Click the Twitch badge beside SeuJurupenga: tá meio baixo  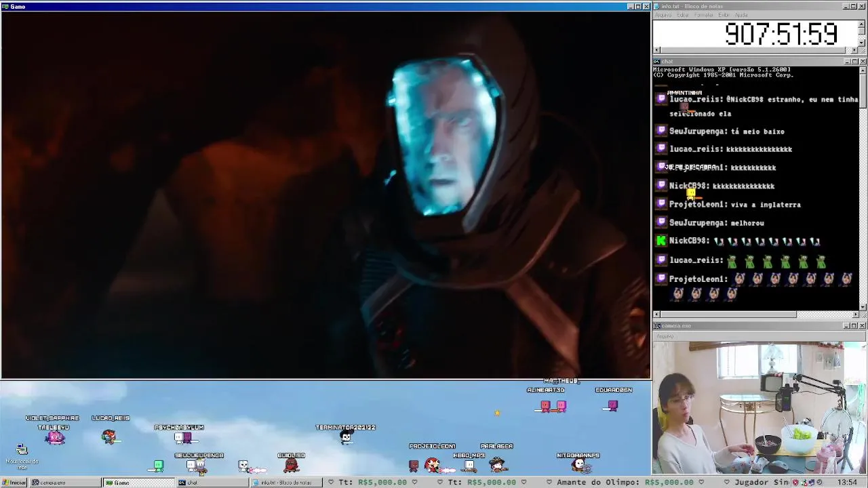(x=661, y=131)
